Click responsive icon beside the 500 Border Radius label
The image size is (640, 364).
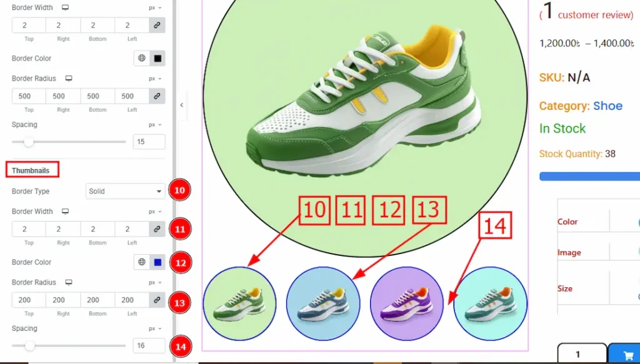pos(69,79)
